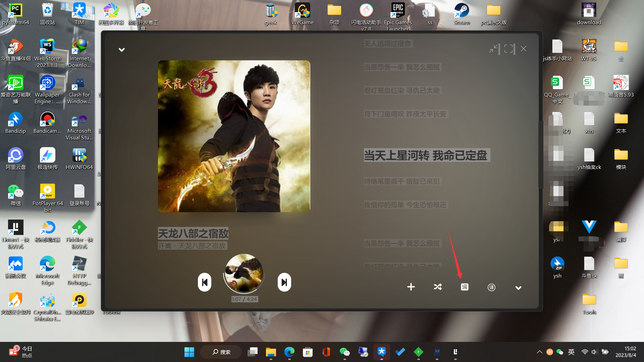Open Bandicam desktop icon

(x=47, y=123)
